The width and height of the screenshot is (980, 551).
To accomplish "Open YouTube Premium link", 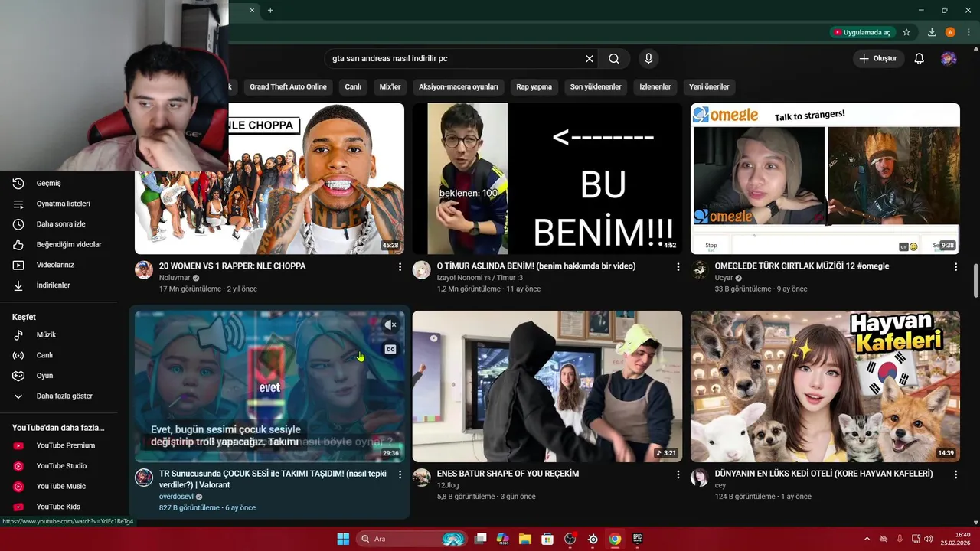I will point(64,445).
